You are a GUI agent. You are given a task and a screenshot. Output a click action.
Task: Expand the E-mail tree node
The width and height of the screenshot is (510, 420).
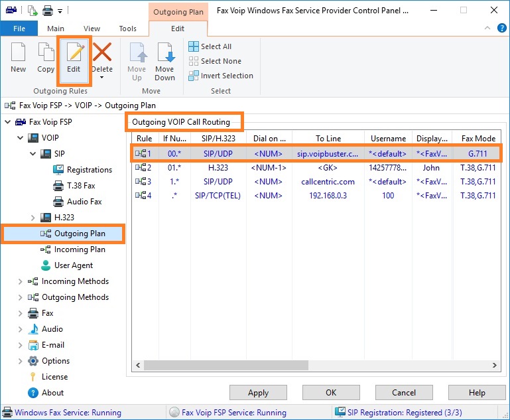click(20, 345)
